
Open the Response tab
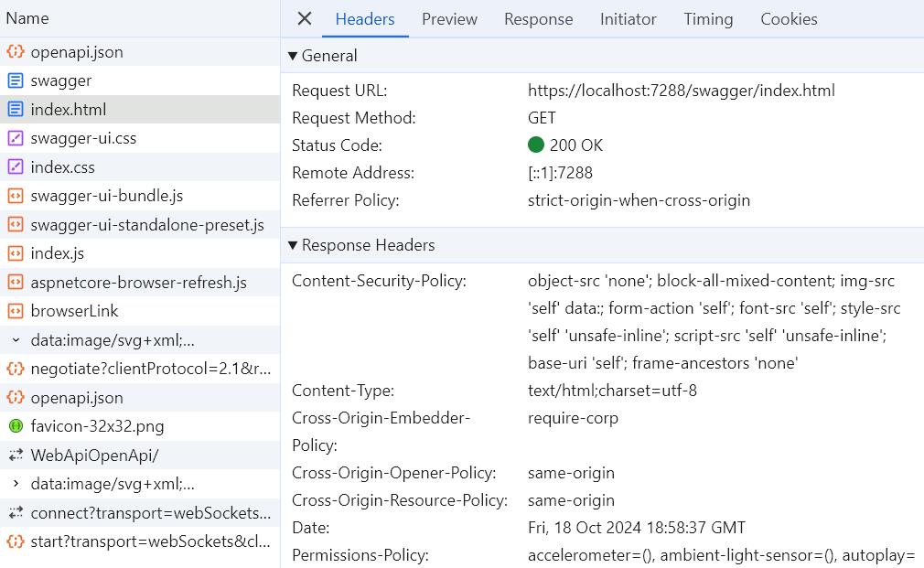tap(538, 19)
